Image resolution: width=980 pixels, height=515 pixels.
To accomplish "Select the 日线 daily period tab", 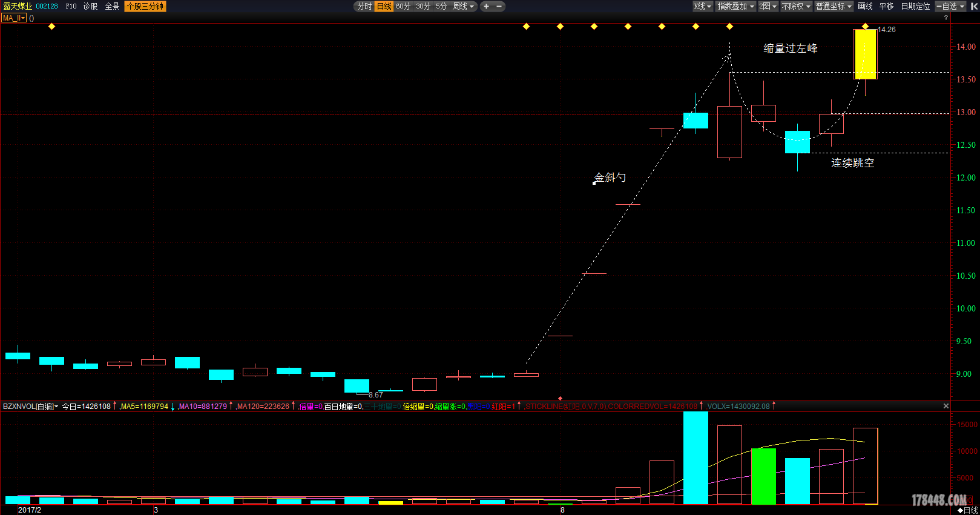I will 384,6.
